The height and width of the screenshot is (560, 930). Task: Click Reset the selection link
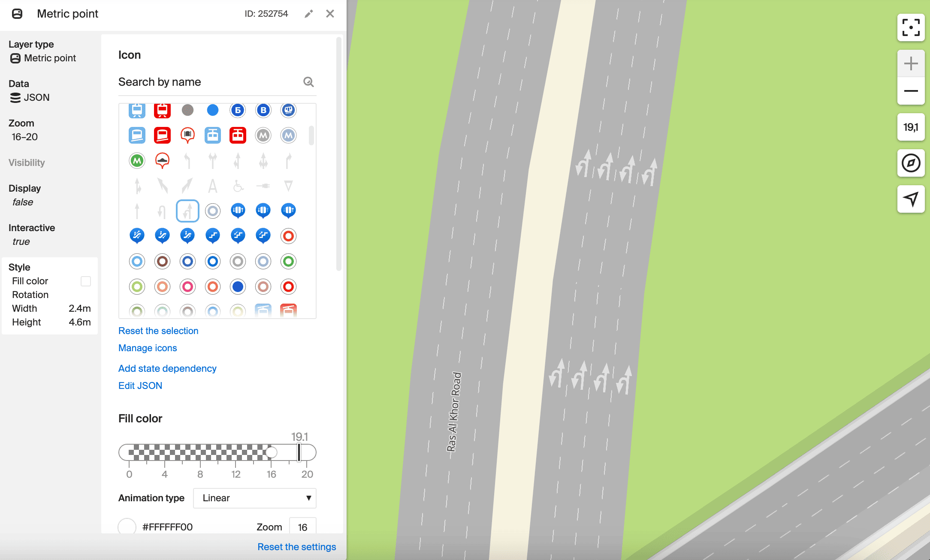(x=158, y=331)
